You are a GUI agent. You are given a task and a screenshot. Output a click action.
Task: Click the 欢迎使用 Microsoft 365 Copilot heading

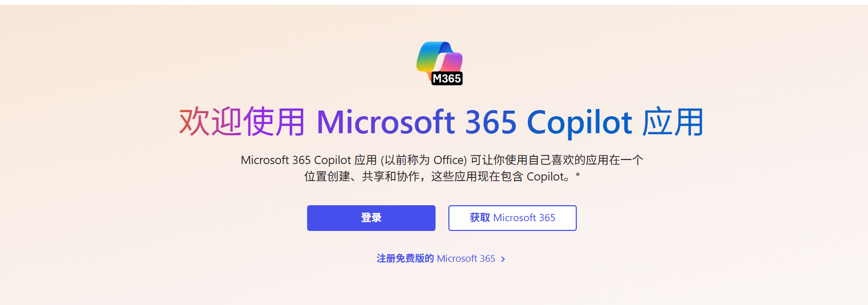point(441,122)
